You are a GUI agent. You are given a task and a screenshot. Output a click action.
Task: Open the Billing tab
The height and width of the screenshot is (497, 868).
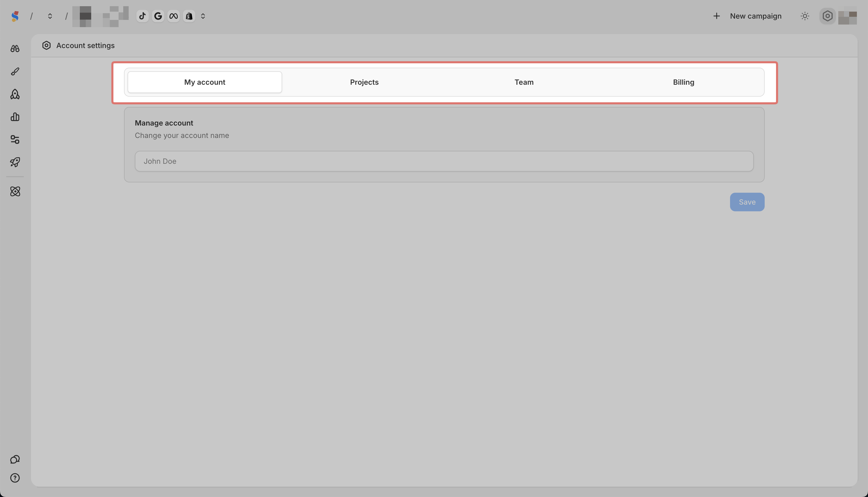[x=683, y=82]
